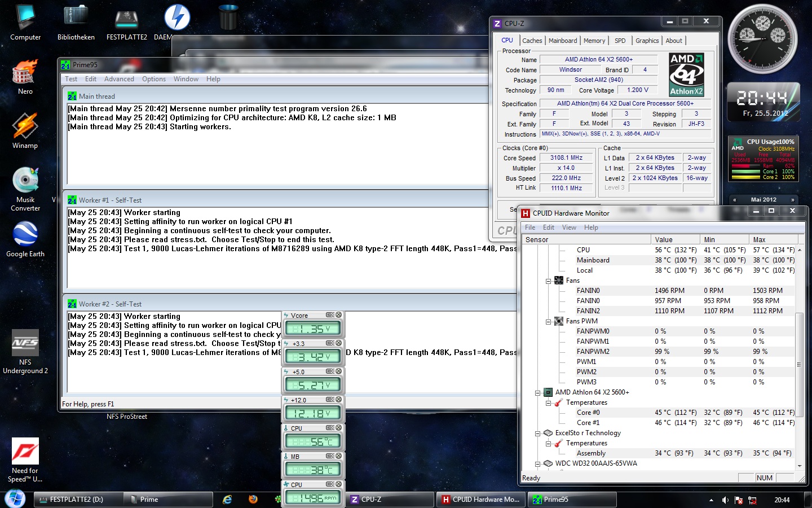Collapse the ExcelStor Technology node
Image resolution: width=812 pixels, height=508 pixels.
click(538, 433)
